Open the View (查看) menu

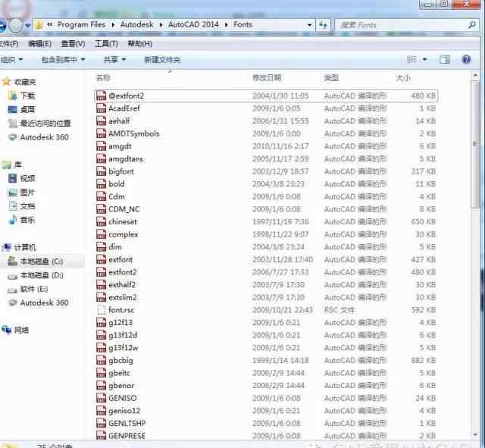click(73, 44)
